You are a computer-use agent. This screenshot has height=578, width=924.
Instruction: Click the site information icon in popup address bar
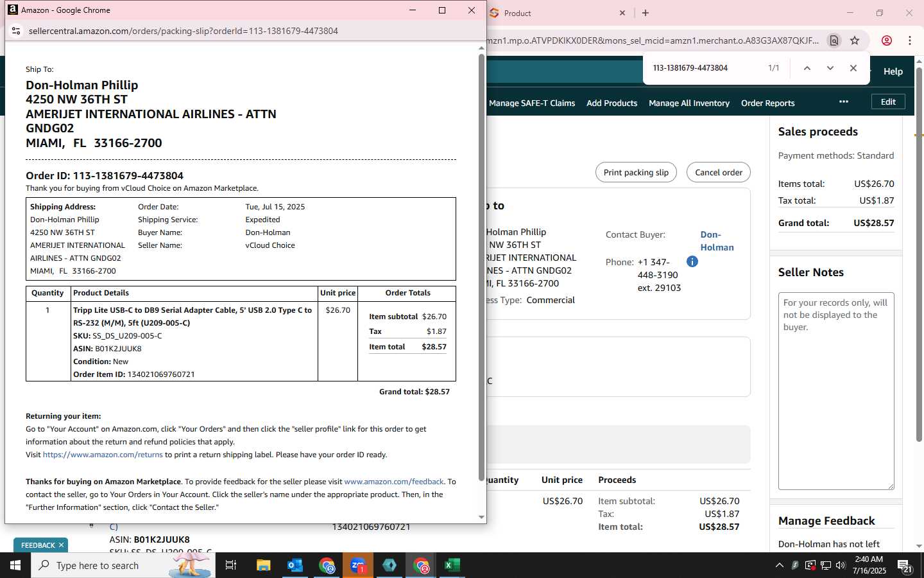(16, 31)
